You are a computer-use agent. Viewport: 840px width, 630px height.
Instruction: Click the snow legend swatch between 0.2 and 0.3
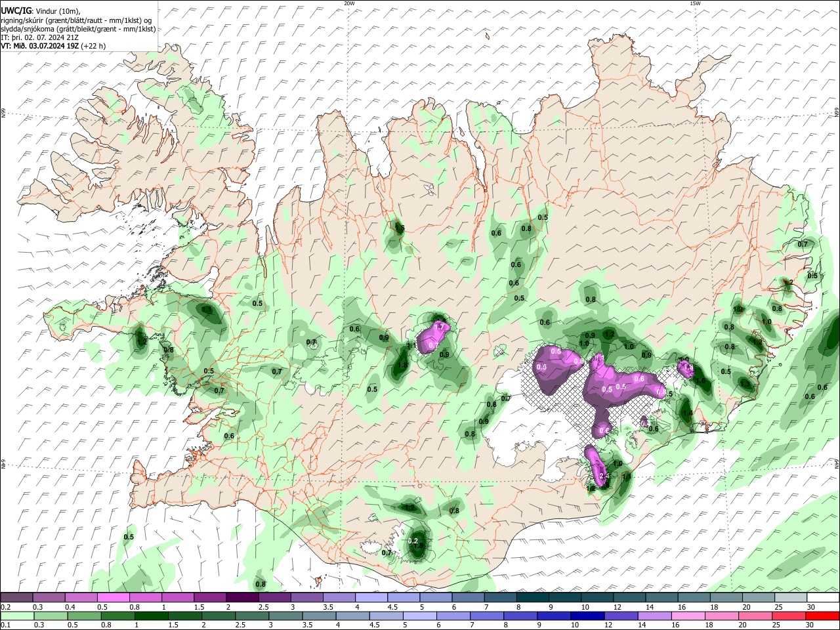click(16, 597)
